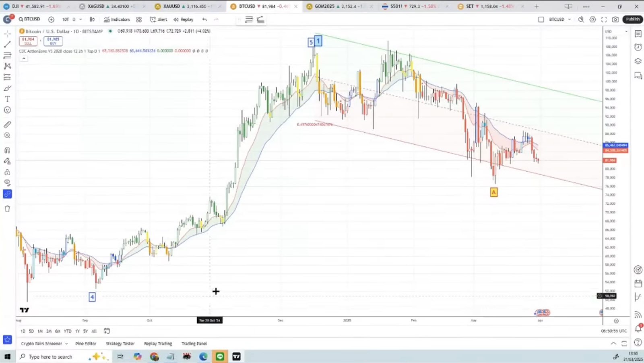Screen dimensions: 644x363
Task: Toggle lock all drawing tools
Action: (x=7, y=172)
